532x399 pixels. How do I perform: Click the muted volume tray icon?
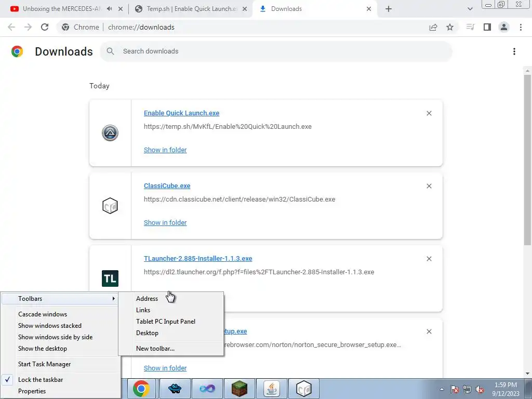480,389
